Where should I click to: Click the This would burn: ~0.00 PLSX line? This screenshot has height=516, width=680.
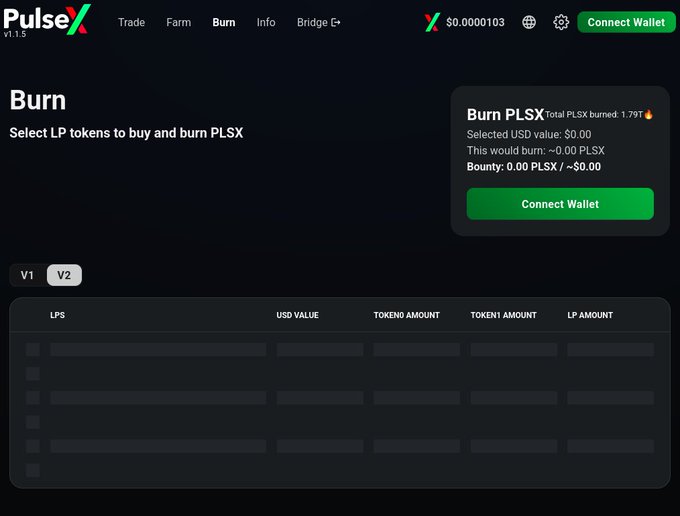point(536,150)
